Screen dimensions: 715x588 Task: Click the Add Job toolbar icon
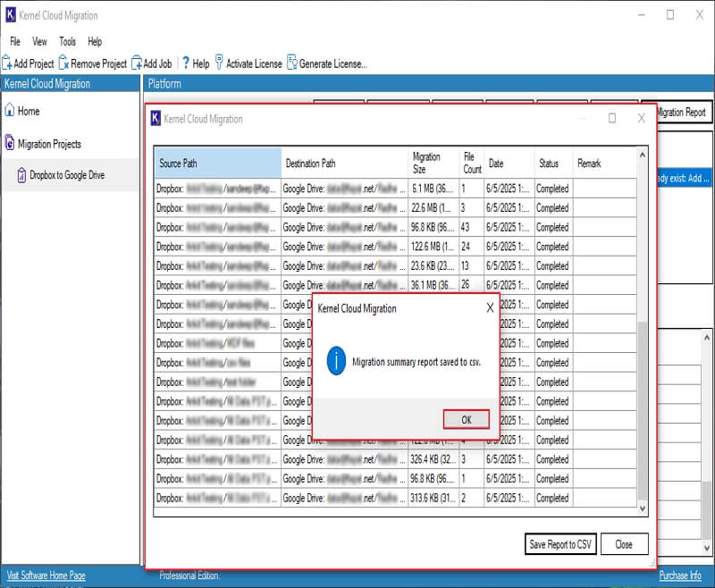137,63
